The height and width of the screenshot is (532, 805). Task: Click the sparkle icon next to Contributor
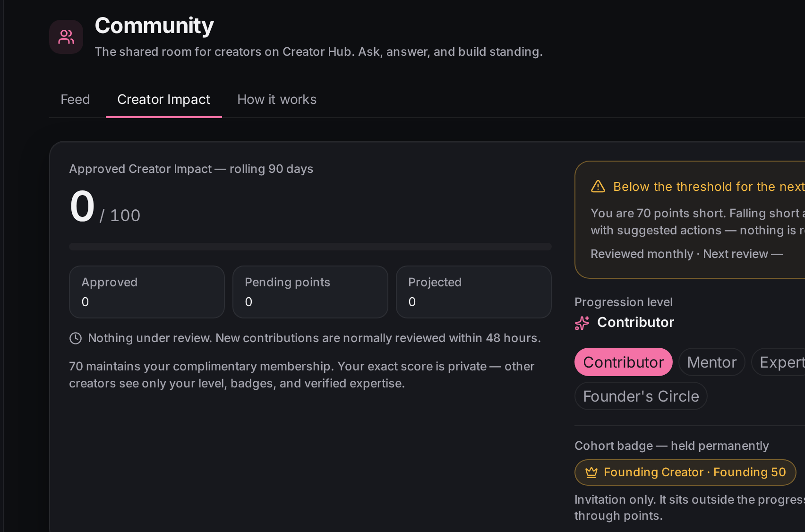tap(582, 323)
